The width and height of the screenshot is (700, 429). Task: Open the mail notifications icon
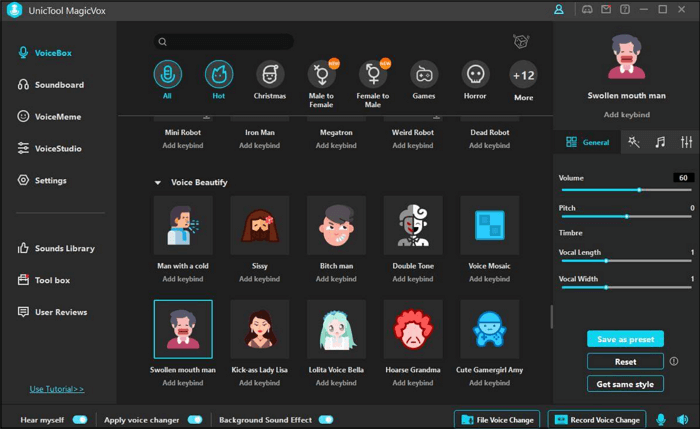(x=606, y=10)
